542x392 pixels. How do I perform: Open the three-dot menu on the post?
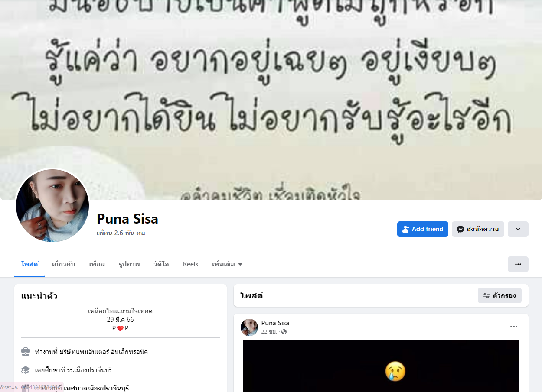click(514, 327)
